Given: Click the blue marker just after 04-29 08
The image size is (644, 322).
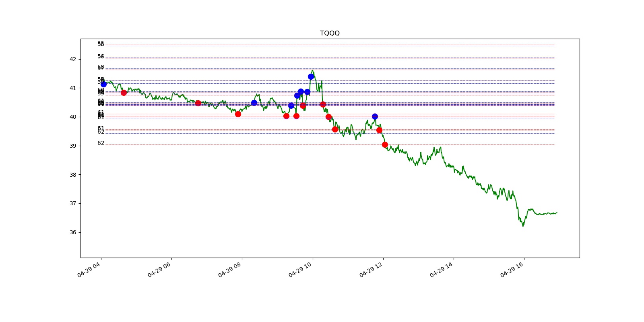Looking at the screenshot, I should pos(254,103).
